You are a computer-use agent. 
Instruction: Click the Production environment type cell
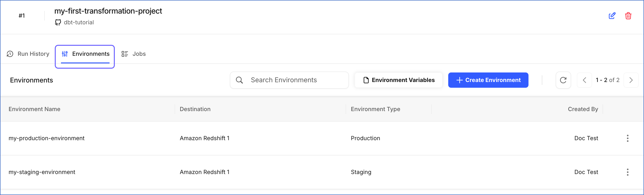click(x=365, y=138)
